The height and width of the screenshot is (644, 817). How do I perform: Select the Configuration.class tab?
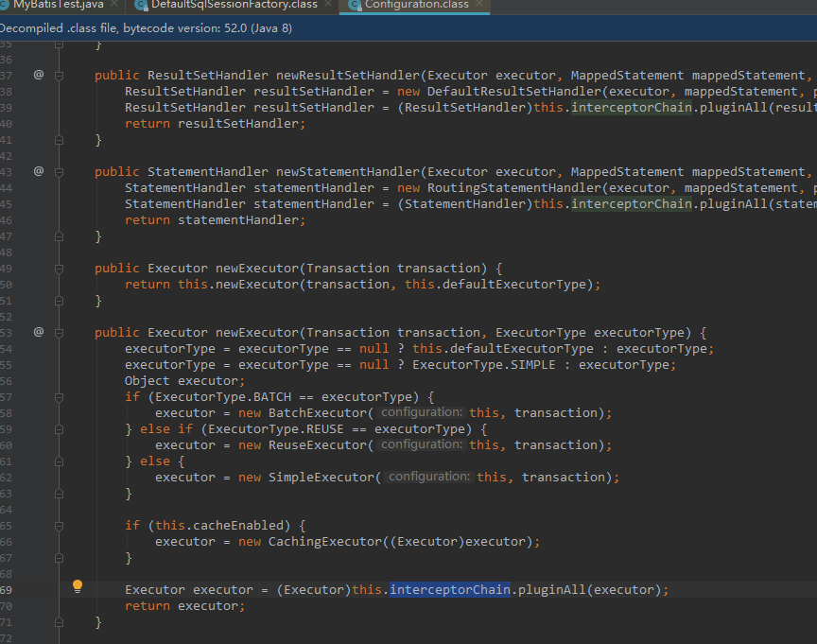point(416,5)
